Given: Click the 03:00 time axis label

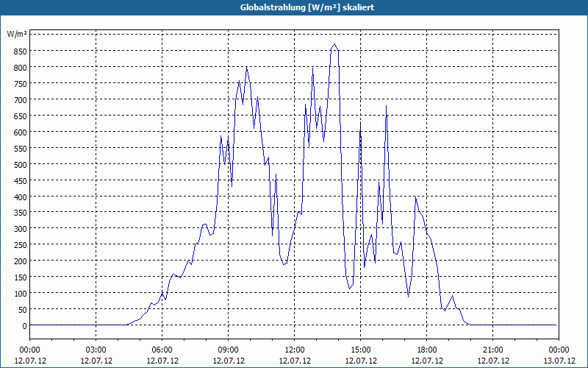Looking at the screenshot, I should click(x=96, y=350).
